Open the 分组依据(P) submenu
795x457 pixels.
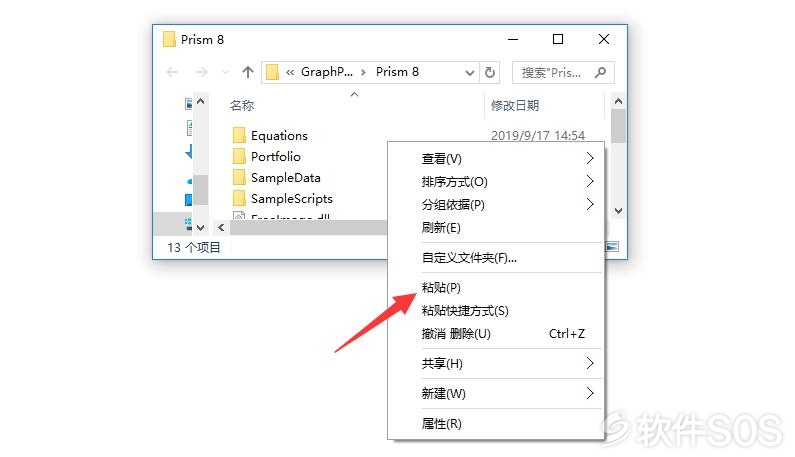(496, 204)
